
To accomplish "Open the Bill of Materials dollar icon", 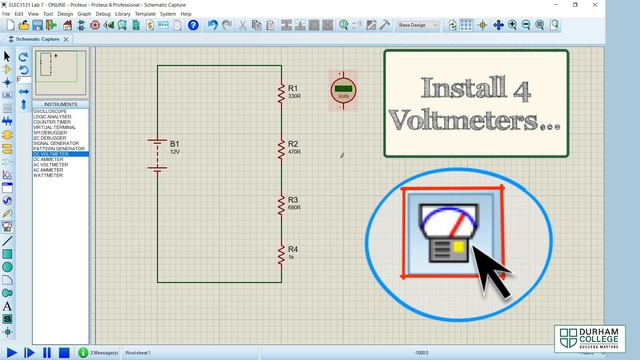I will [150, 25].
